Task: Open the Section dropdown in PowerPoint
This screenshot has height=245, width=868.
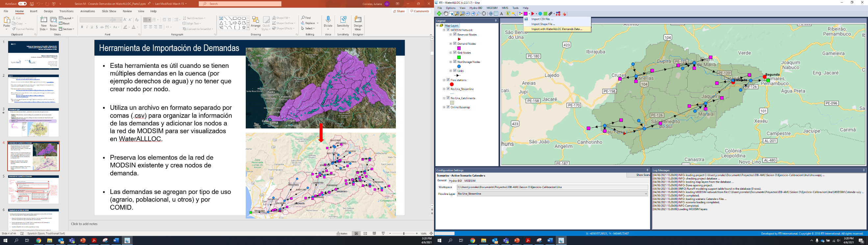Action: click(67, 29)
